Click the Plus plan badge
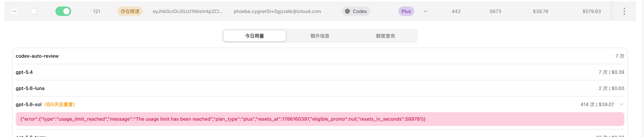 (x=406, y=11)
